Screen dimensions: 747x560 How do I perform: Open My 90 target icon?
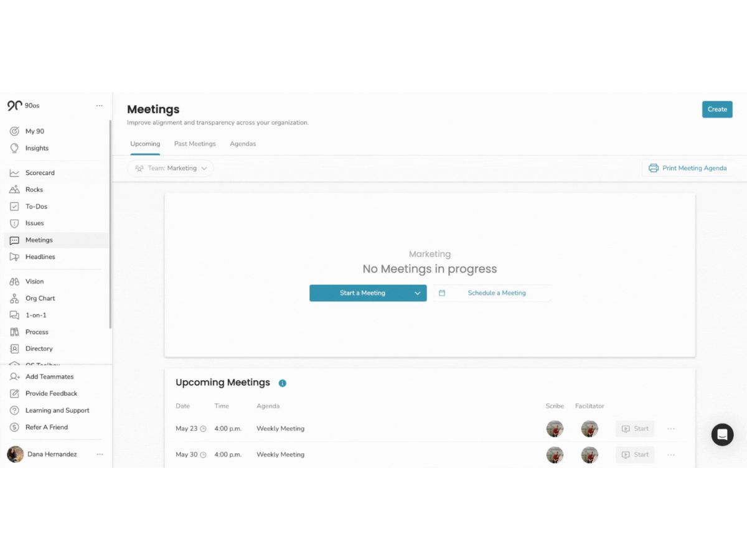(x=14, y=131)
